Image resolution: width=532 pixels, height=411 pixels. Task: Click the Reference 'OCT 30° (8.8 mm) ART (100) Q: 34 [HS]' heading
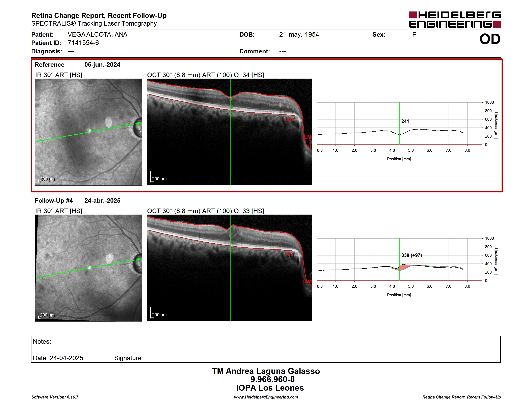pyautogui.click(x=206, y=75)
